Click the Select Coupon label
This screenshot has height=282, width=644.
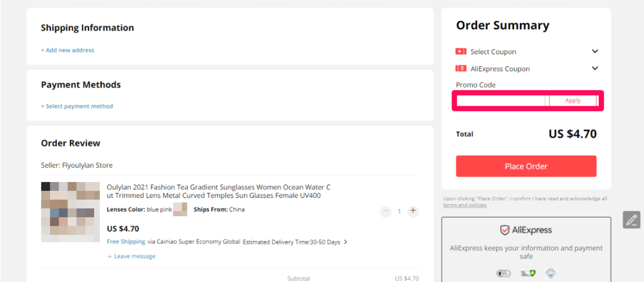click(x=493, y=52)
